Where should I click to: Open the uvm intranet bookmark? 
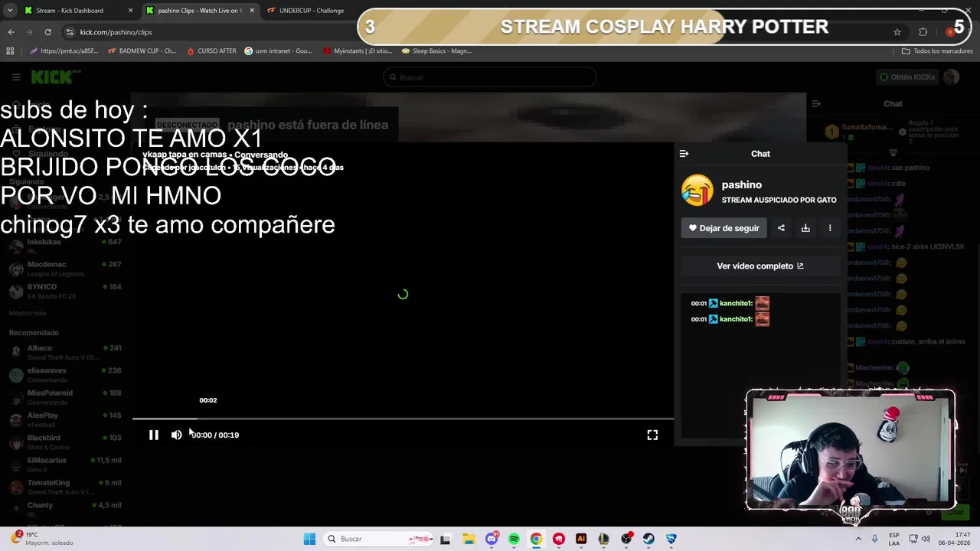click(278, 51)
